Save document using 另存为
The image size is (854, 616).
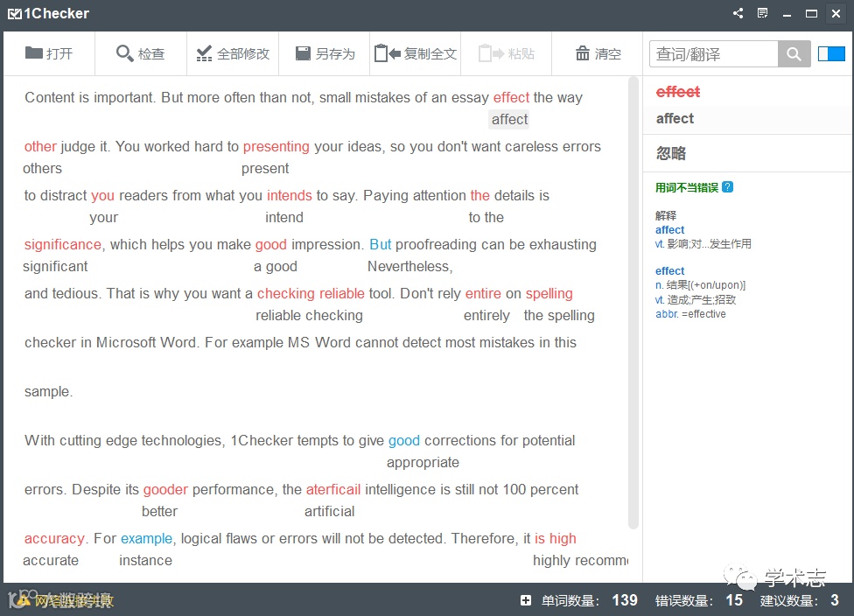click(x=325, y=53)
